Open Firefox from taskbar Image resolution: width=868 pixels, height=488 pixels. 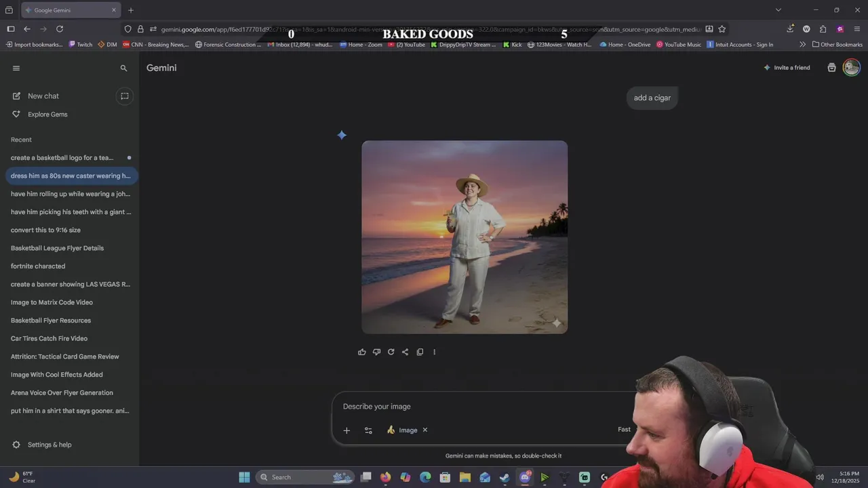pos(386,477)
